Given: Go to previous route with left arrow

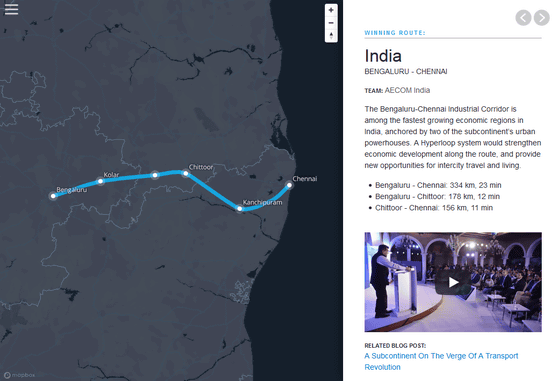Looking at the screenshot, I should [x=523, y=17].
